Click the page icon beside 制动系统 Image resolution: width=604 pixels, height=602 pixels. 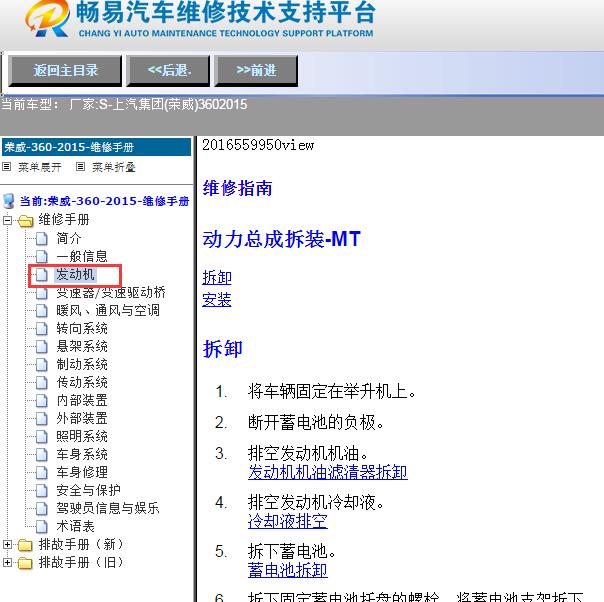(x=42, y=365)
